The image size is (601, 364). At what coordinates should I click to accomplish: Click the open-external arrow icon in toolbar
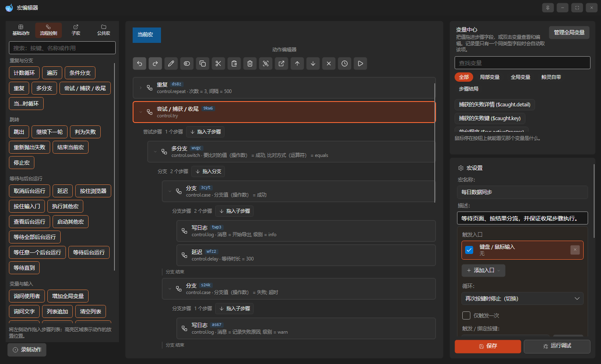[x=281, y=63]
